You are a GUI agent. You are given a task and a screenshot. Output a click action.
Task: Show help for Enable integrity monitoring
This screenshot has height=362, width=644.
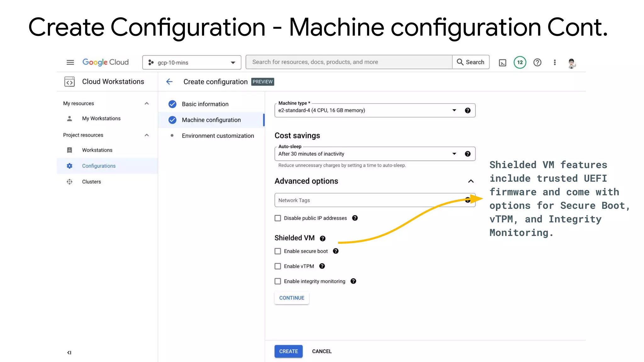click(x=353, y=281)
